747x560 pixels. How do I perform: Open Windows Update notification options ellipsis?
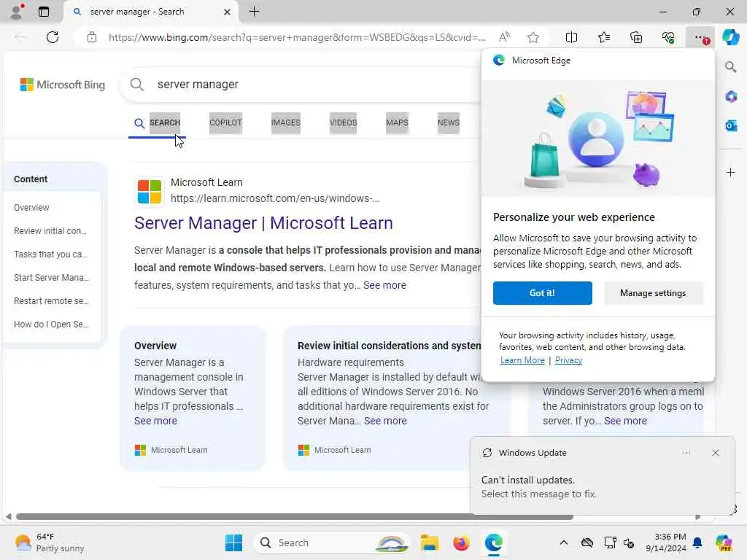point(686,453)
